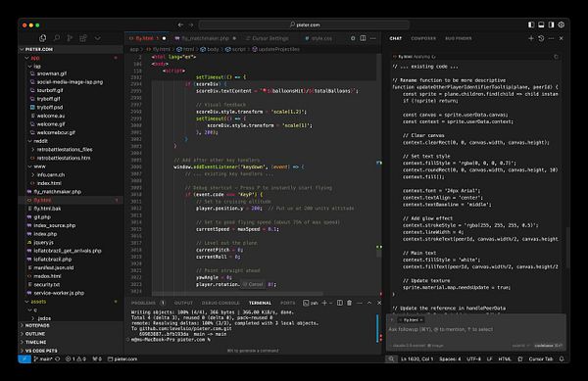Close the AI chat pane
The width and height of the screenshot is (588, 381).
(x=561, y=38)
